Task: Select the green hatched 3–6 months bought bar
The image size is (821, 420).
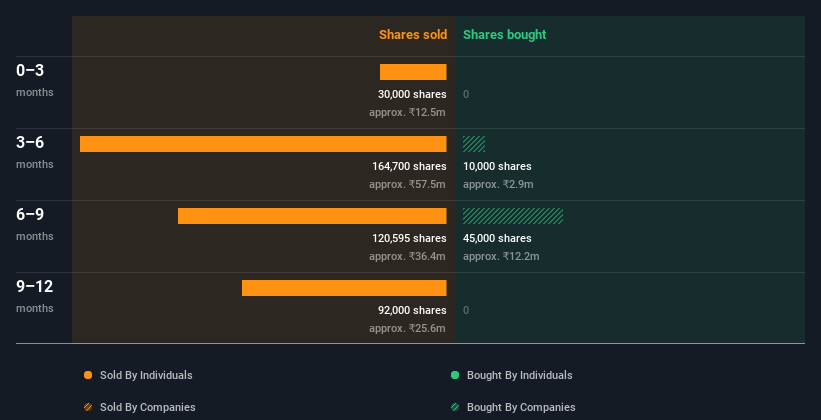Action: click(474, 144)
